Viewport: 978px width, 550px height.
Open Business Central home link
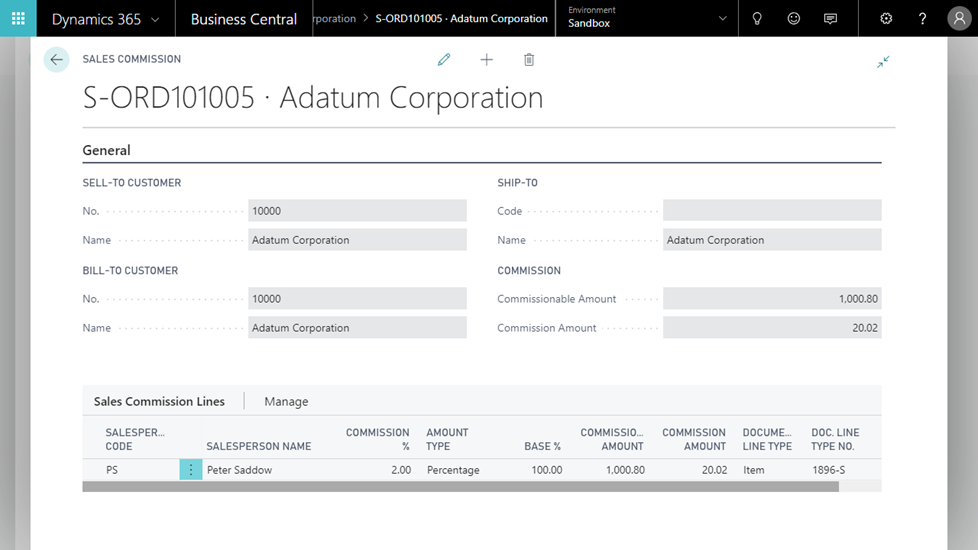[244, 19]
